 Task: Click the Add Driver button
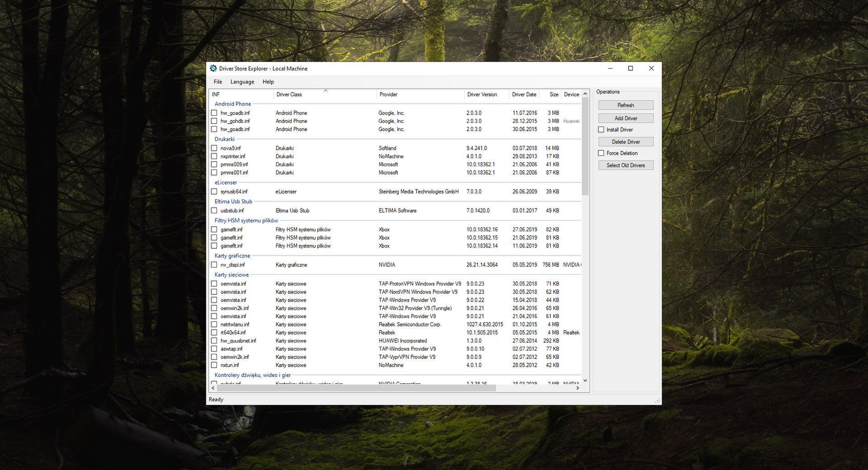pos(626,118)
